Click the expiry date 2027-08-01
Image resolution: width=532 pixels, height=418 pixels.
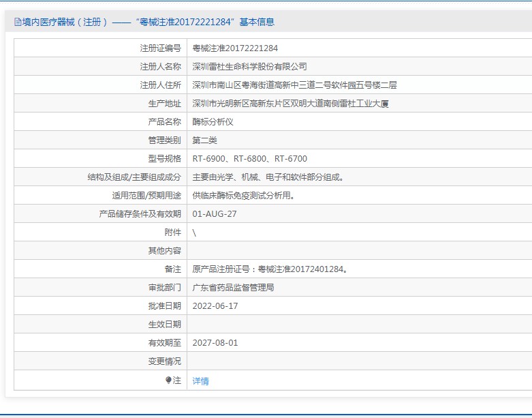click(x=215, y=342)
